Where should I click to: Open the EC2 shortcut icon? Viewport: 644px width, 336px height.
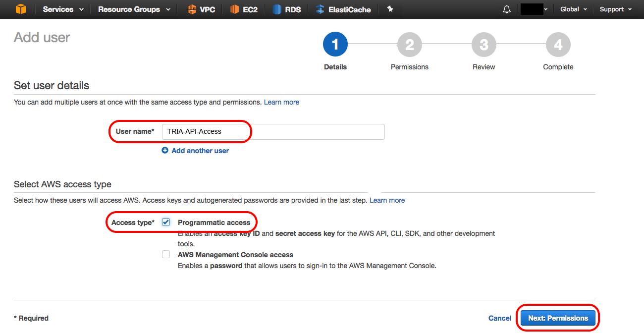click(234, 9)
